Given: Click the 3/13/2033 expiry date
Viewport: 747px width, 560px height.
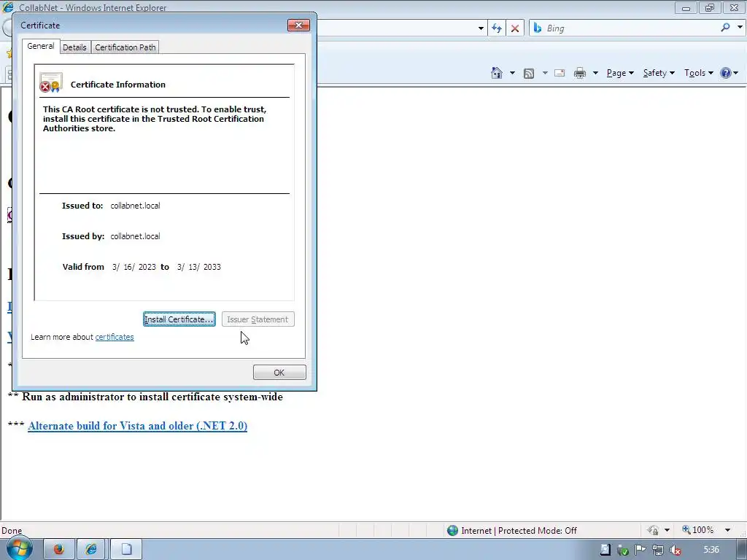Looking at the screenshot, I should pyautogui.click(x=198, y=267).
